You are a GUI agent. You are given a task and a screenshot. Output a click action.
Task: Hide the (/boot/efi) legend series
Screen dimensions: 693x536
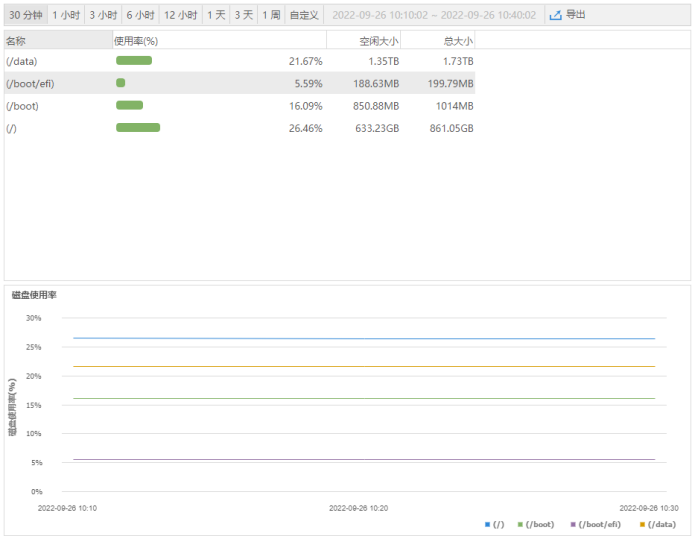pyautogui.click(x=595, y=524)
